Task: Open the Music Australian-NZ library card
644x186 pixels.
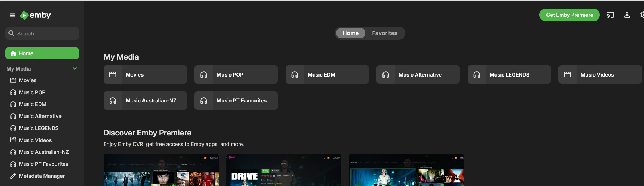Action: (145, 101)
